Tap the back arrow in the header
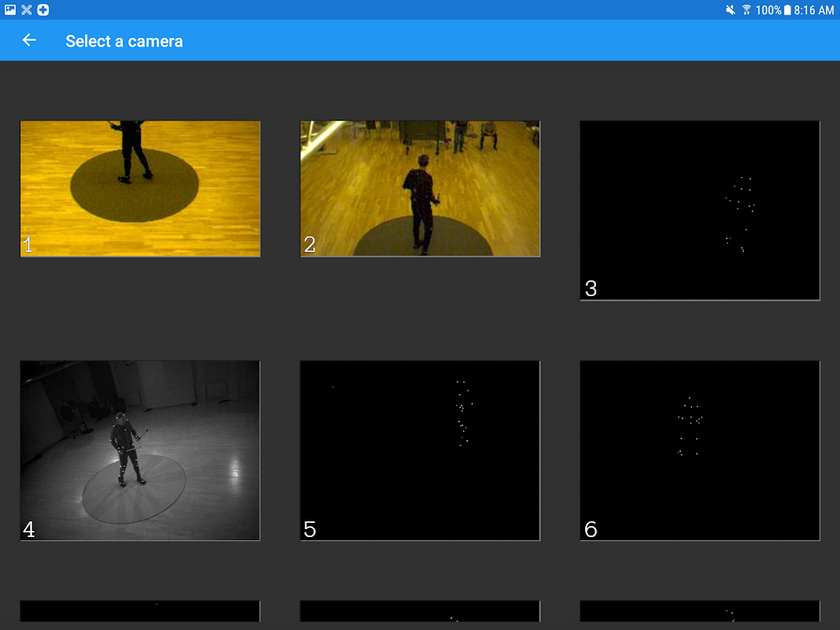This screenshot has height=630, width=840. pyautogui.click(x=29, y=40)
